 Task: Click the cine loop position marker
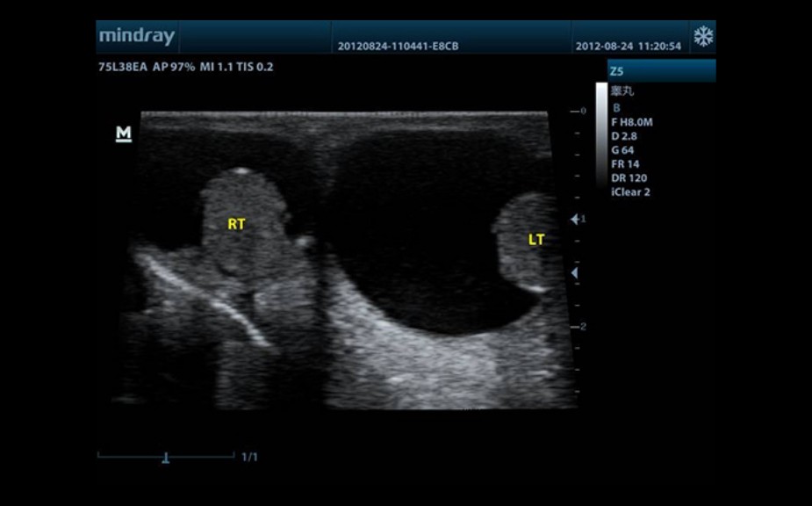[165, 457]
